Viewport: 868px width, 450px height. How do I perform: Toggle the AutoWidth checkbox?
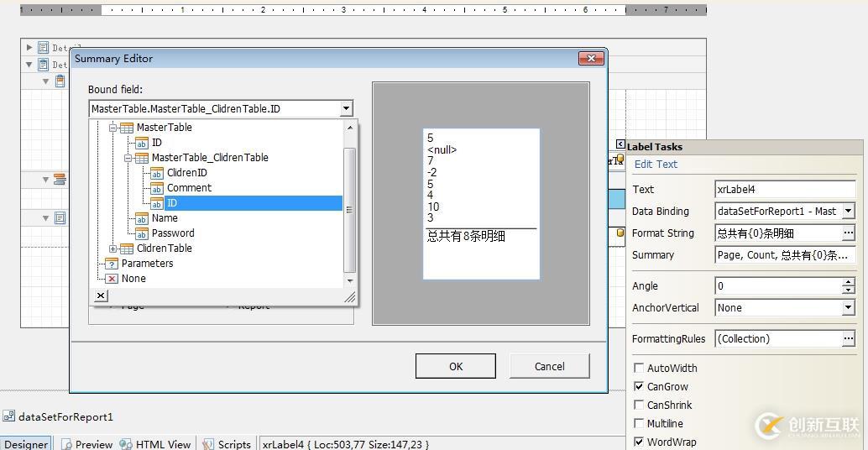point(639,368)
